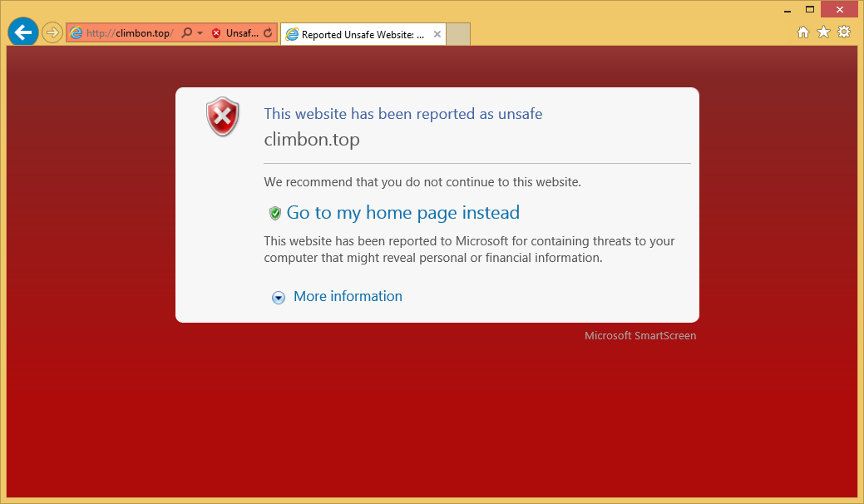Image resolution: width=864 pixels, height=504 pixels.
Task: Click the red shield warning icon
Action: click(223, 116)
